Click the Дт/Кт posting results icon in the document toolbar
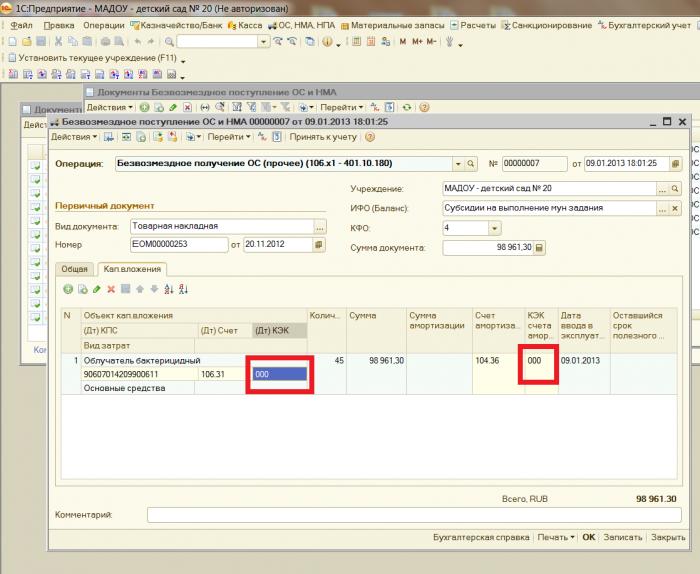700x574 pixels. (x=262, y=137)
